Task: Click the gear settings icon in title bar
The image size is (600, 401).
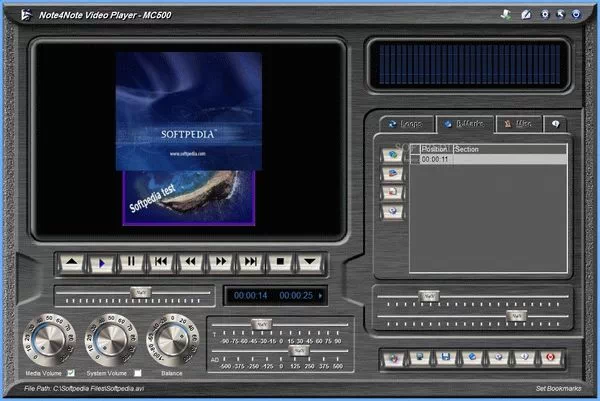Action: coord(545,14)
